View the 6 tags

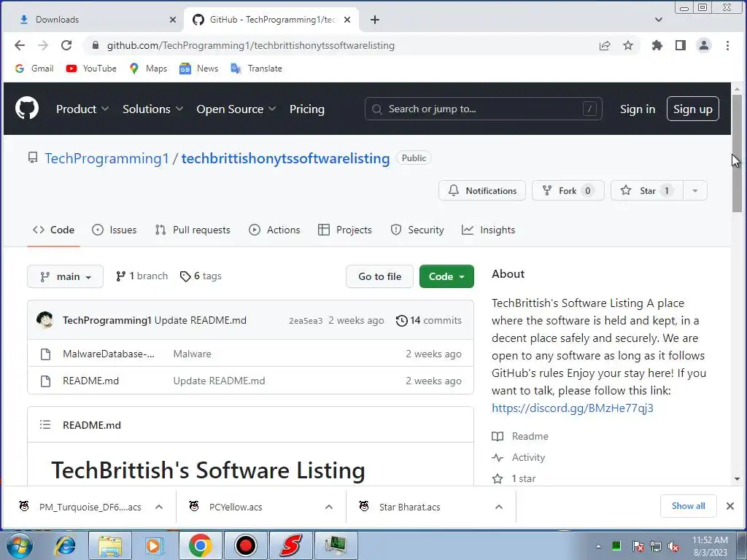(201, 276)
